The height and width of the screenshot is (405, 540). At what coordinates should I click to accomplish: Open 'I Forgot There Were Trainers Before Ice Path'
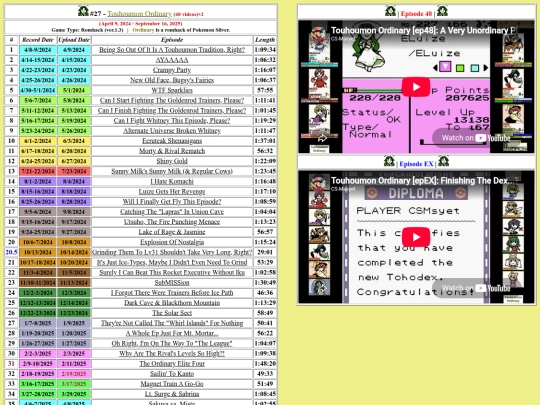(x=172, y=293)
